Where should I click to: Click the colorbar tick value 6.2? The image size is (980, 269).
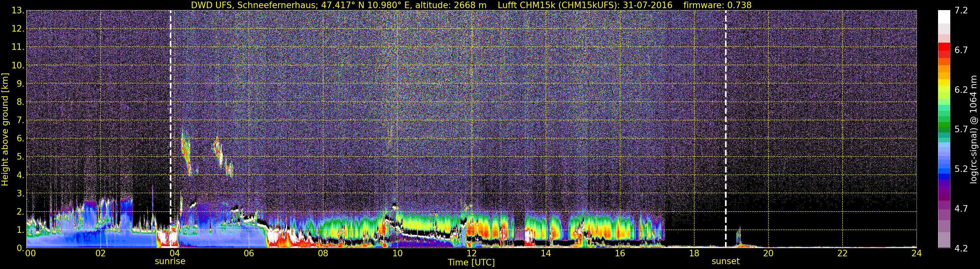961,90
